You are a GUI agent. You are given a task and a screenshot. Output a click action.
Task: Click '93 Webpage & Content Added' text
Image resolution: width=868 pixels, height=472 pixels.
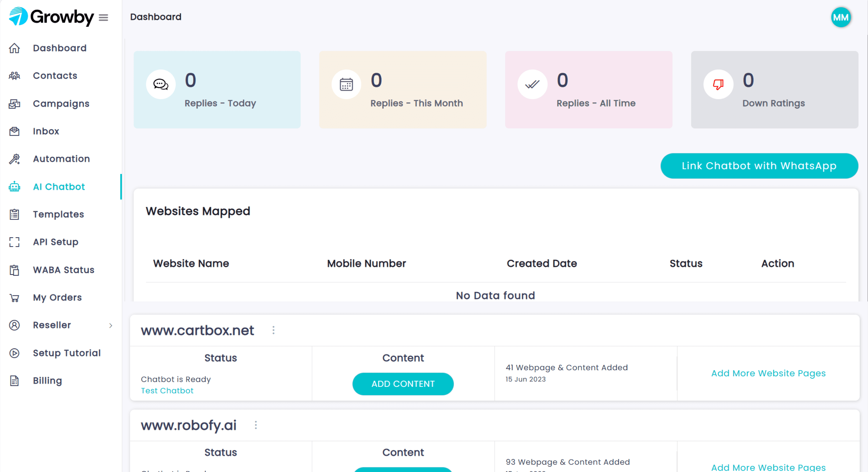[x=567, y=462]
